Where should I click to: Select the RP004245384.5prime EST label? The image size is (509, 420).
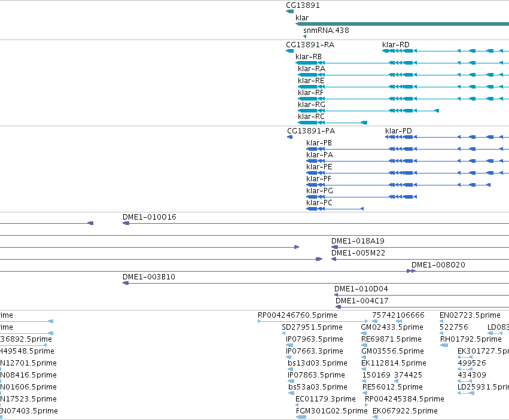pyautogui.click(x=404, y=399)
